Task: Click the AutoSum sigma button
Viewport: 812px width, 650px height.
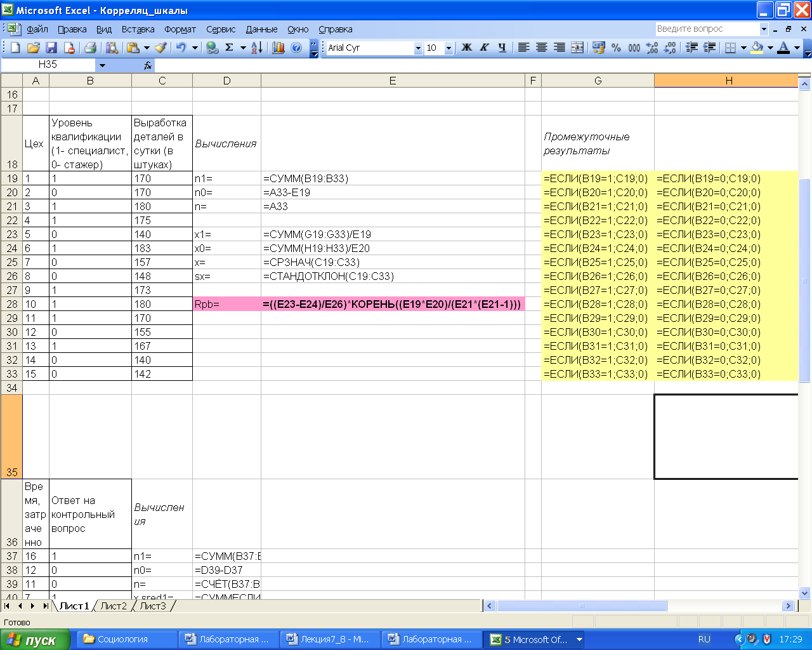Action: point(230,48)
